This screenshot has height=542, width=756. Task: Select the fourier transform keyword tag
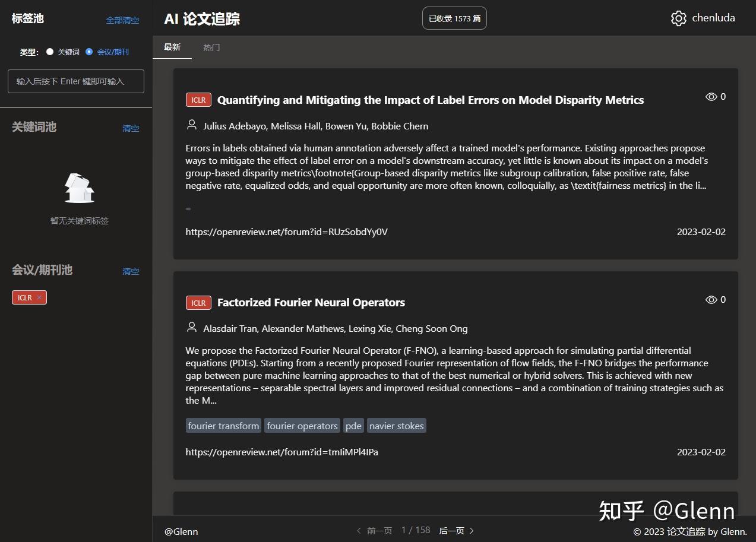tap(223, 425)
